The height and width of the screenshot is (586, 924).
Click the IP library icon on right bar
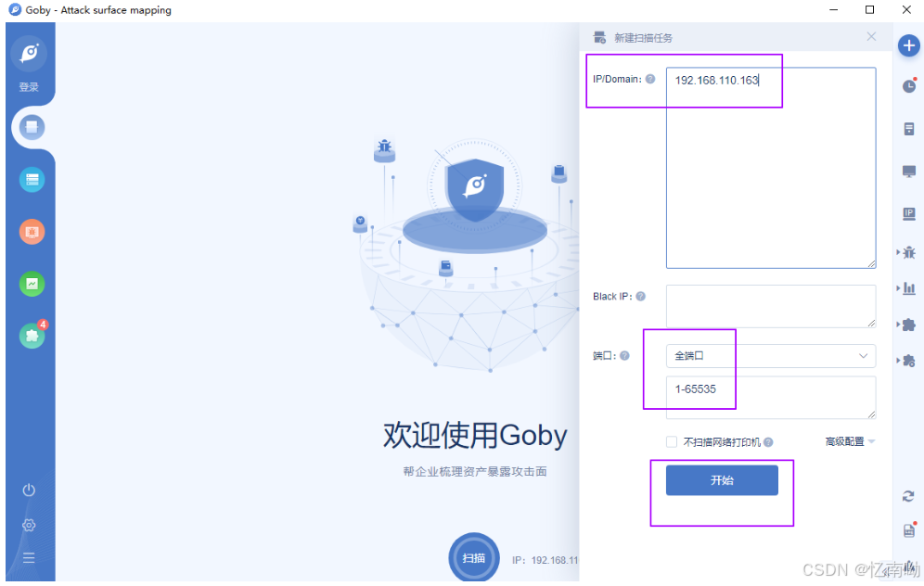tap(909, 214)
